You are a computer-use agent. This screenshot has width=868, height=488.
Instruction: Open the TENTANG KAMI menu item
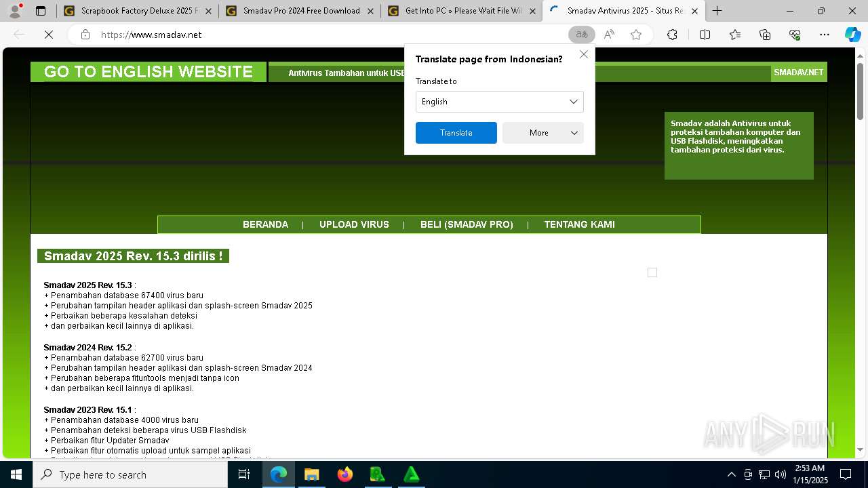point(579,224)
